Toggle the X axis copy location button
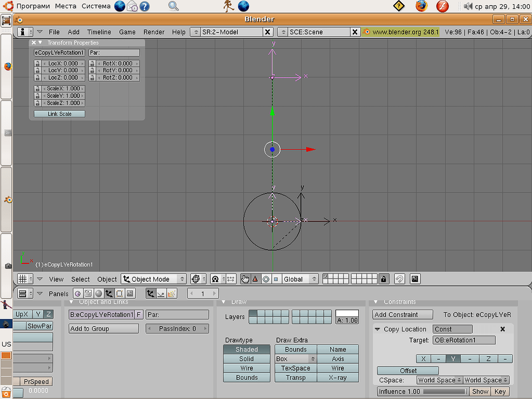This screenshot has width=532, height=399. tap(423, 359)
